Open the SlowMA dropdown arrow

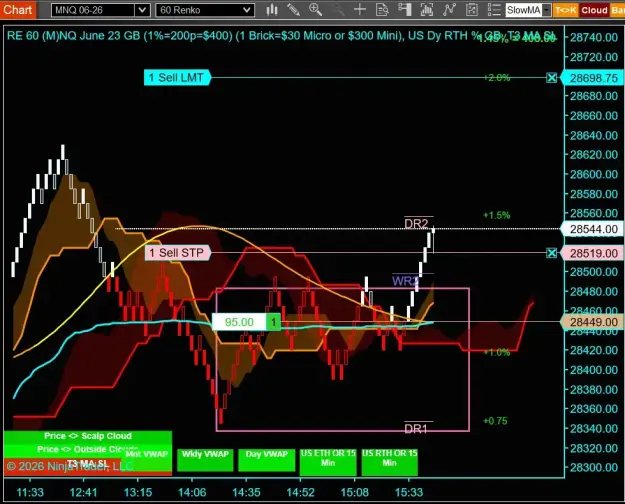point(546,10)
